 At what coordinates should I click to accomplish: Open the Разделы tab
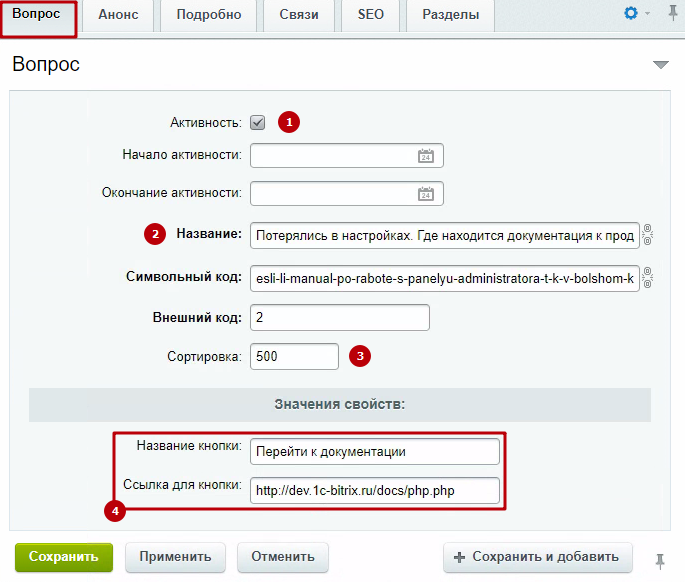click(450, 15)
